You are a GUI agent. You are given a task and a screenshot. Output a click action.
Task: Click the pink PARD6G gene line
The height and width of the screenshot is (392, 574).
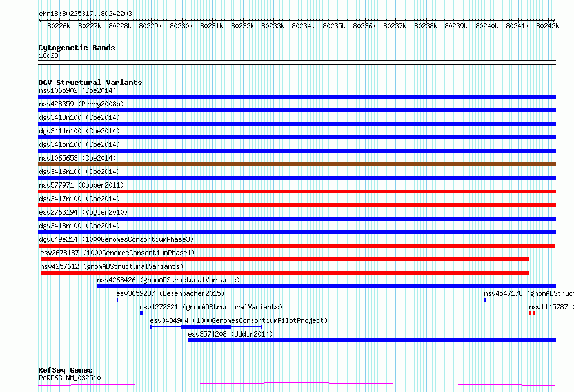pos(297,384)
